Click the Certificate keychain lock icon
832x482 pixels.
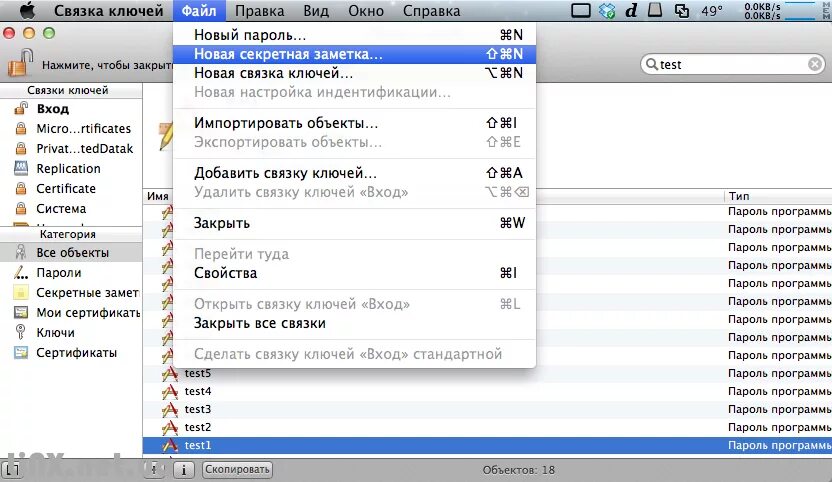point(21,188)
